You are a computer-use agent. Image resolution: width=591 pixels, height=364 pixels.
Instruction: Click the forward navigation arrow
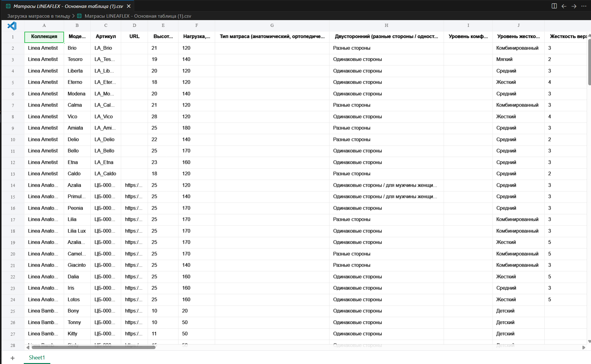point(574,6)
